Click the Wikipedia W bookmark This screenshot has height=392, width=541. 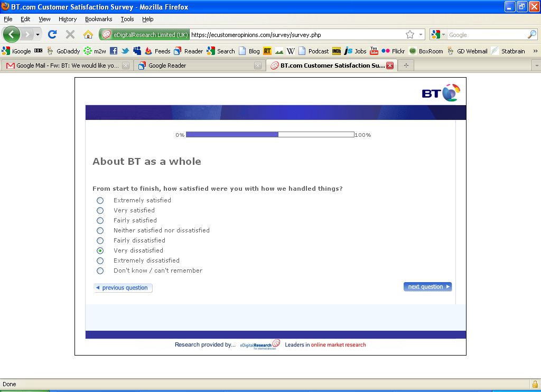click(291, 51)
